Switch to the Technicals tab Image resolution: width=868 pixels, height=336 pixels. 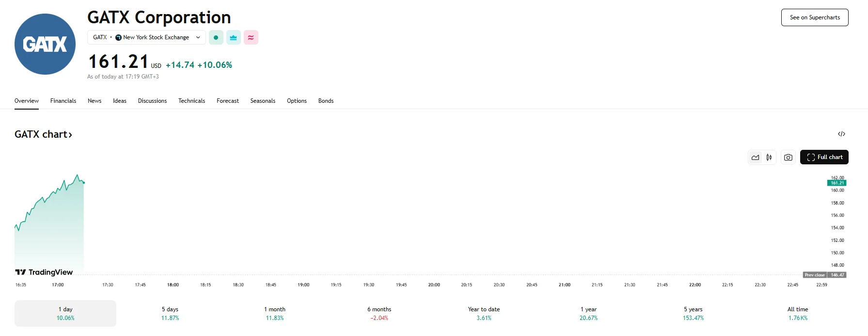[191, 101]
